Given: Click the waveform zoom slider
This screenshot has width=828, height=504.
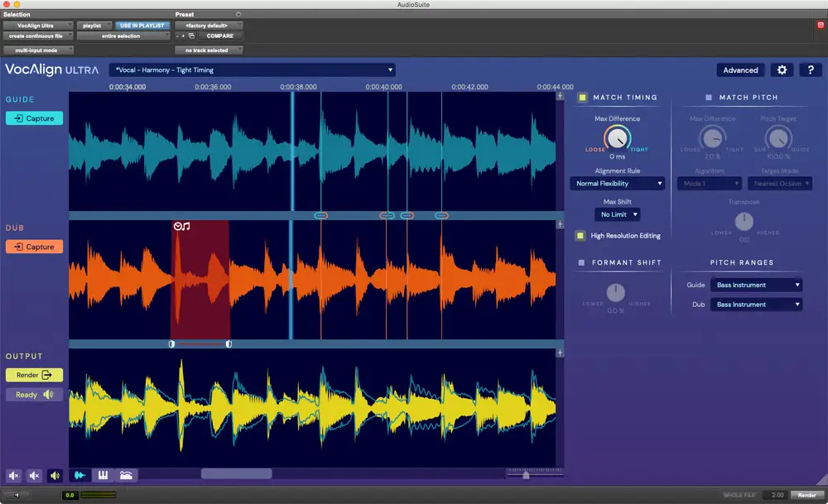Looking at the screenshot, I should point(527,475).
